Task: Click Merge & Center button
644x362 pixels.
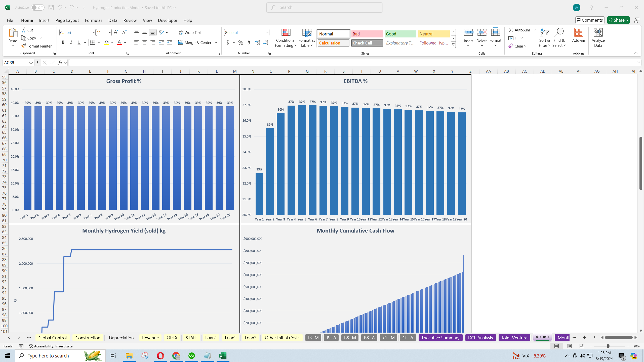Action: click(195, 42)
